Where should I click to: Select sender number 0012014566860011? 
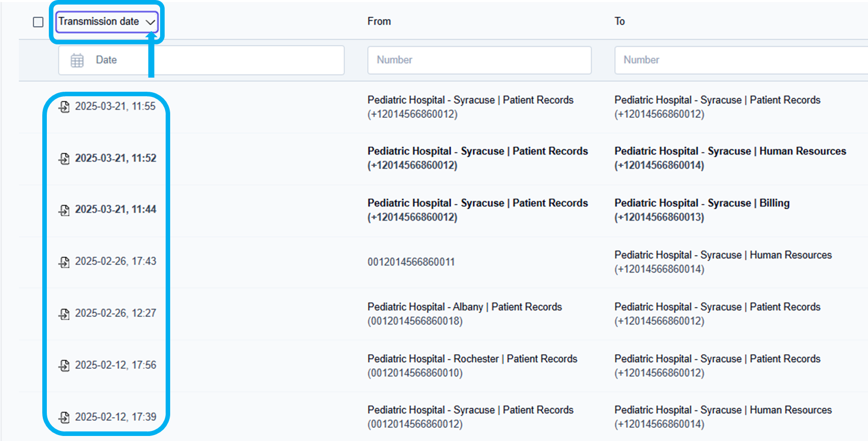click(411, 262)
